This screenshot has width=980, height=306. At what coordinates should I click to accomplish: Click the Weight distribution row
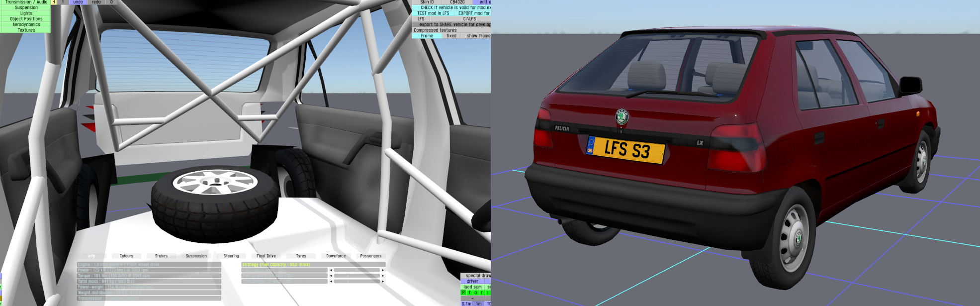tap(149, 293)
